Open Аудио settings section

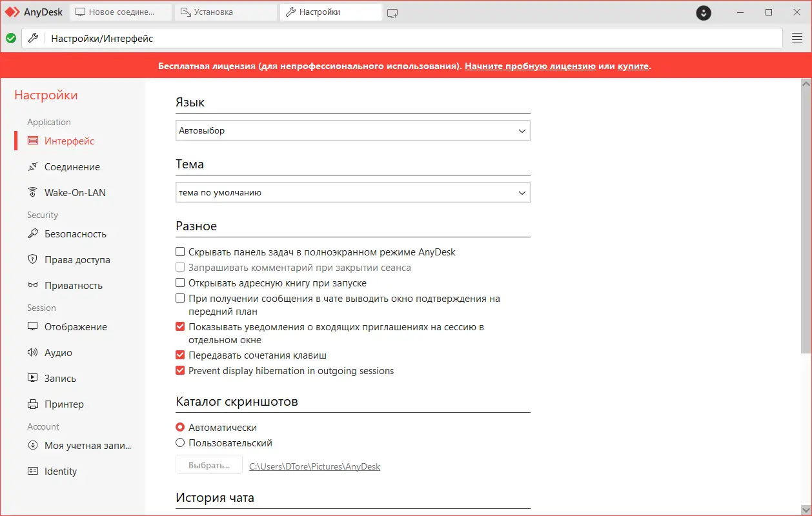pos(58,352)
